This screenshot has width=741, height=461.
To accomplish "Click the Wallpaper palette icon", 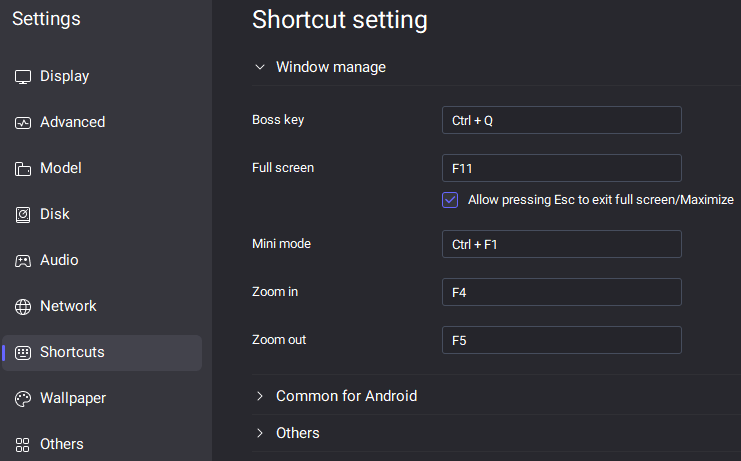I will 23,399.
